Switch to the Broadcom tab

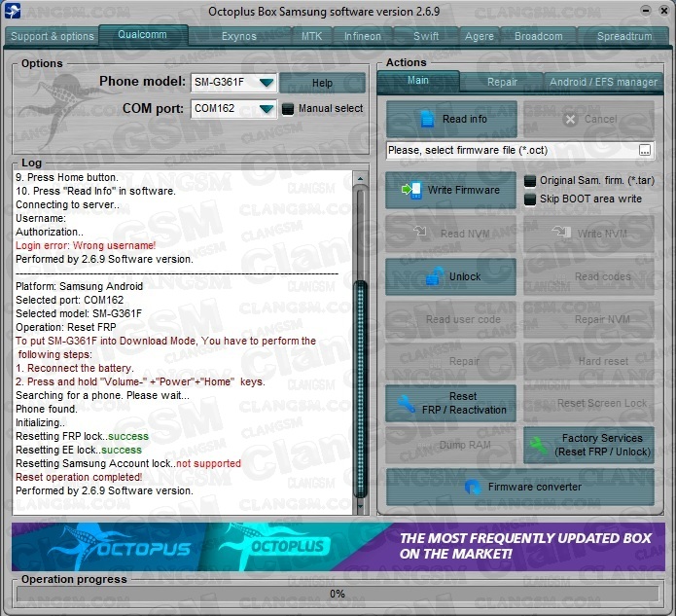pyautogui.click(x=539, y=36)
